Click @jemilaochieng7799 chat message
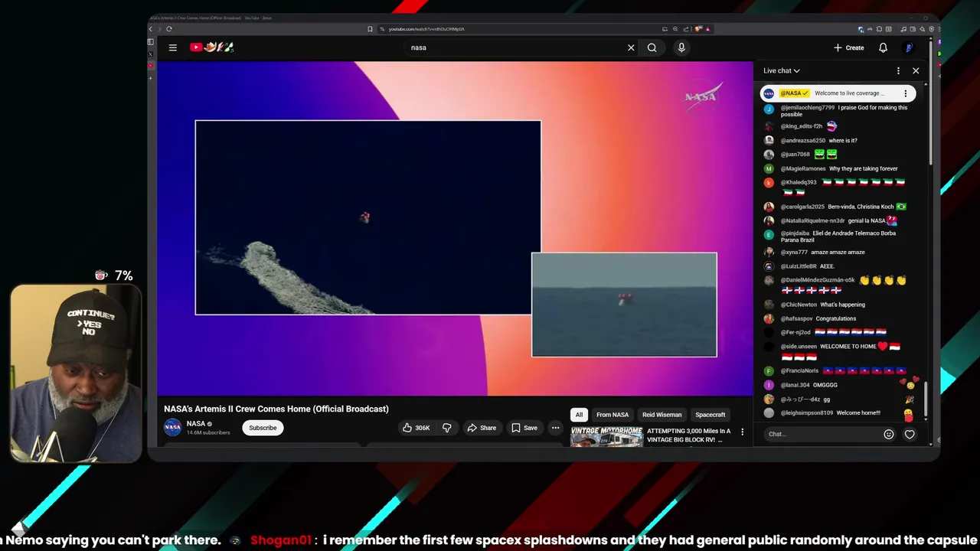980x551 pixels. point(838,111)
